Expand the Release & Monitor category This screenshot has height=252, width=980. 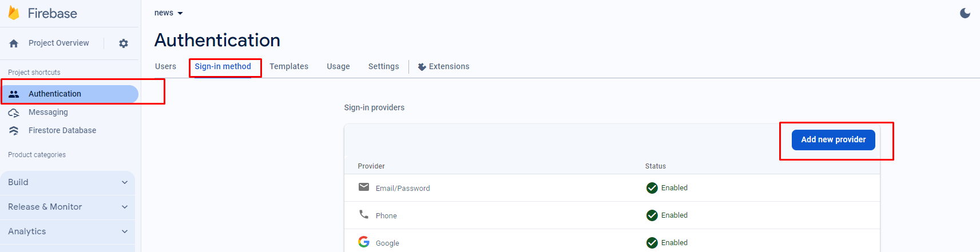coord(68,207)
